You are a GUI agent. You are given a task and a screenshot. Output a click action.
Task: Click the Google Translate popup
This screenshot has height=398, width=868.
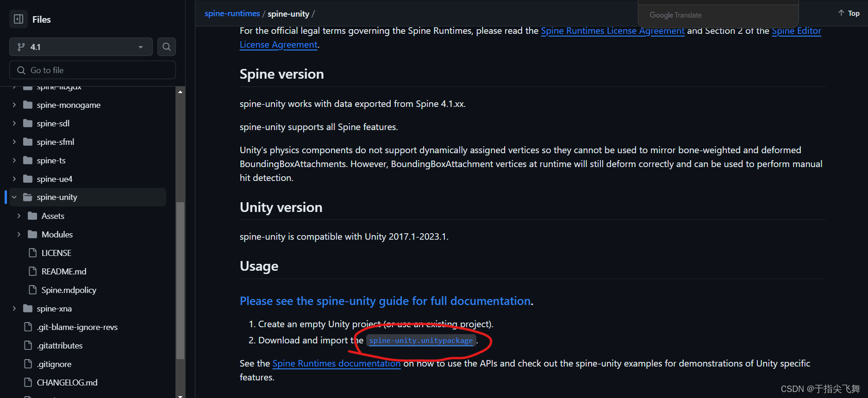[718, 15]
